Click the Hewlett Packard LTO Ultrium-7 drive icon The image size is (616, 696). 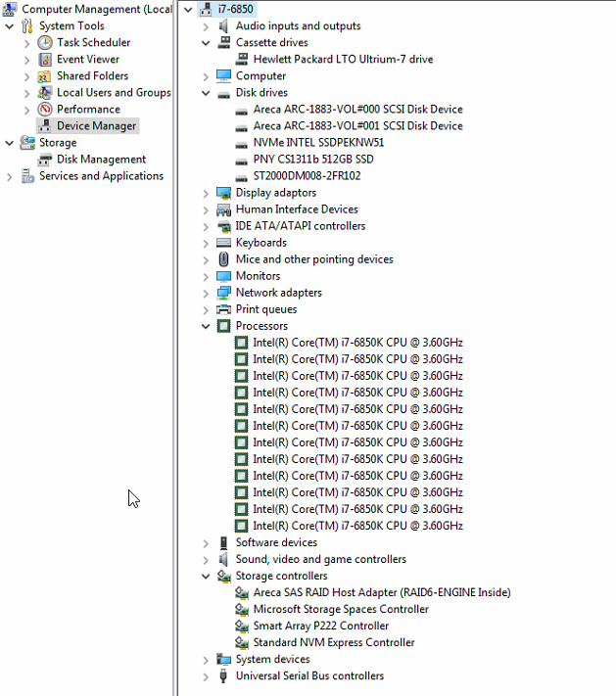click(x=242, y=59)
